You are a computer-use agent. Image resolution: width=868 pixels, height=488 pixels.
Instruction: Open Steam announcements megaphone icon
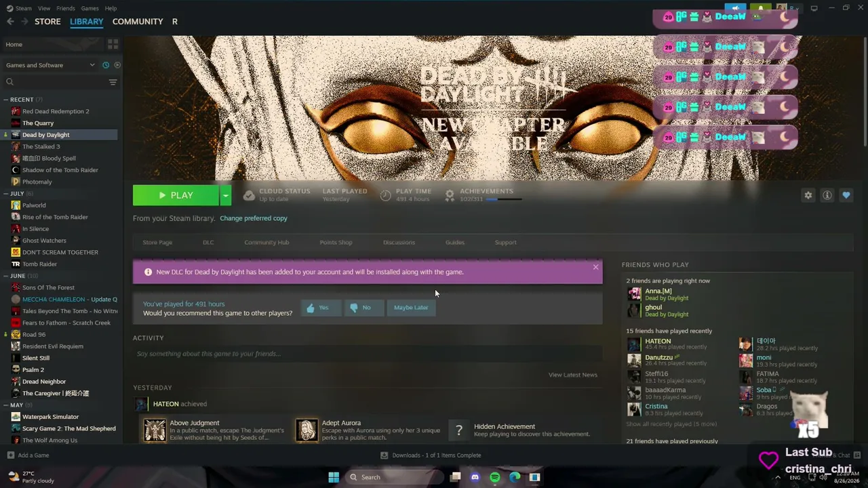coord(735,9)
